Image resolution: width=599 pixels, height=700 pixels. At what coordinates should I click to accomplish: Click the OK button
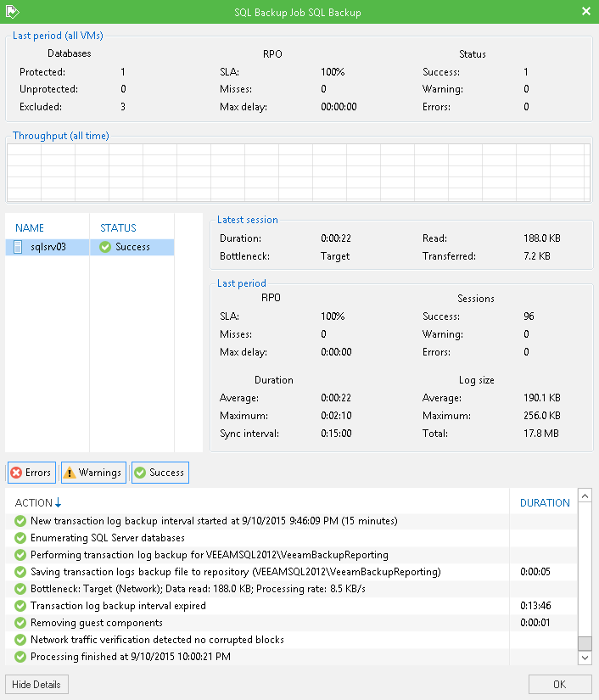pyautogui.click(x=560, y=685)
